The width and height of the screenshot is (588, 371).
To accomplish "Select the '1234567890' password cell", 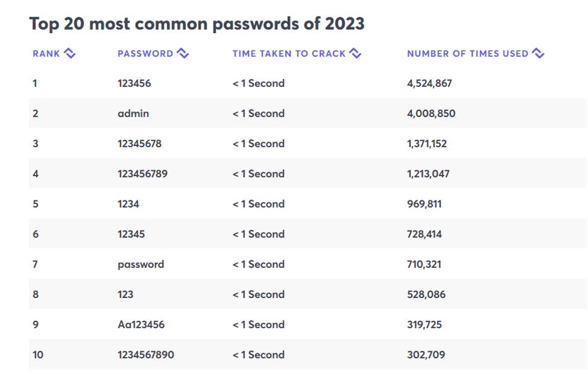I will point(146,355).
